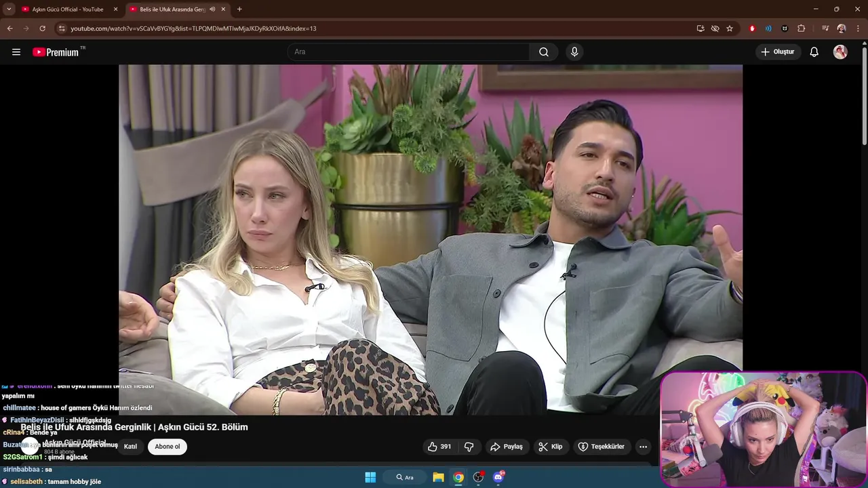
Task: Click the Katıl join button
Action: (130, 447)
